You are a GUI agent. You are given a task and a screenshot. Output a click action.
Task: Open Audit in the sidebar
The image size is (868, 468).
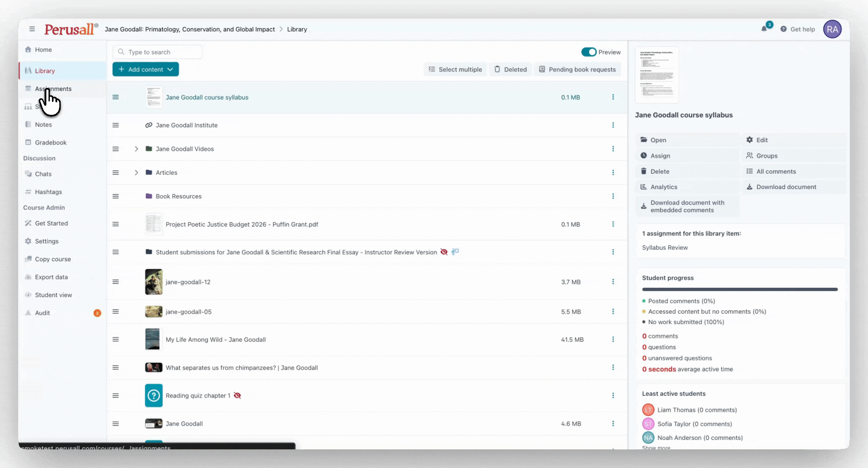click(63, 313)
